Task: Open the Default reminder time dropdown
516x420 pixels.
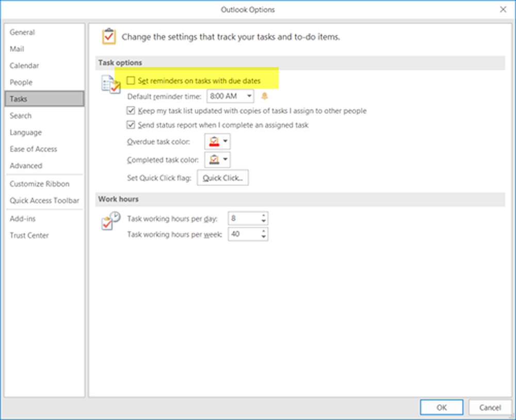Action: [x=249, y=96]
